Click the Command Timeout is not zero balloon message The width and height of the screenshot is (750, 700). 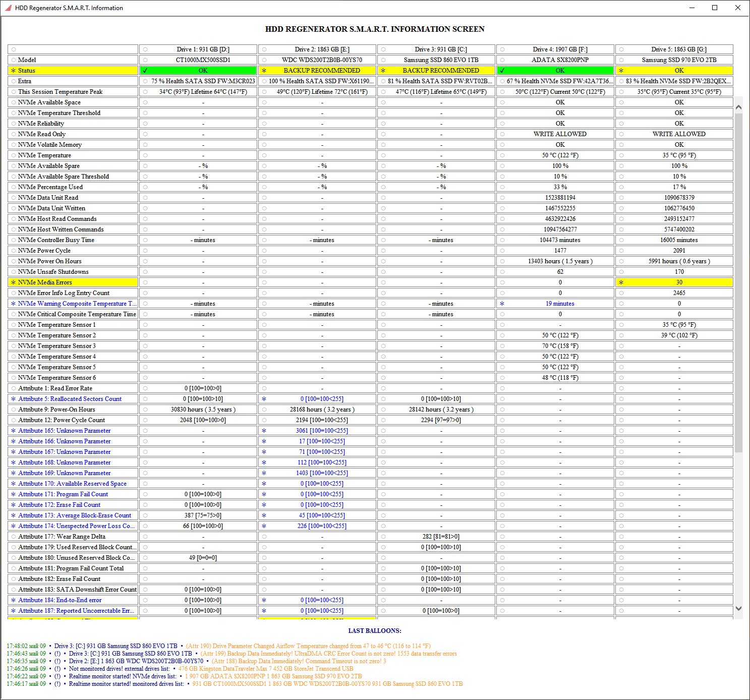tap(299, 661)
